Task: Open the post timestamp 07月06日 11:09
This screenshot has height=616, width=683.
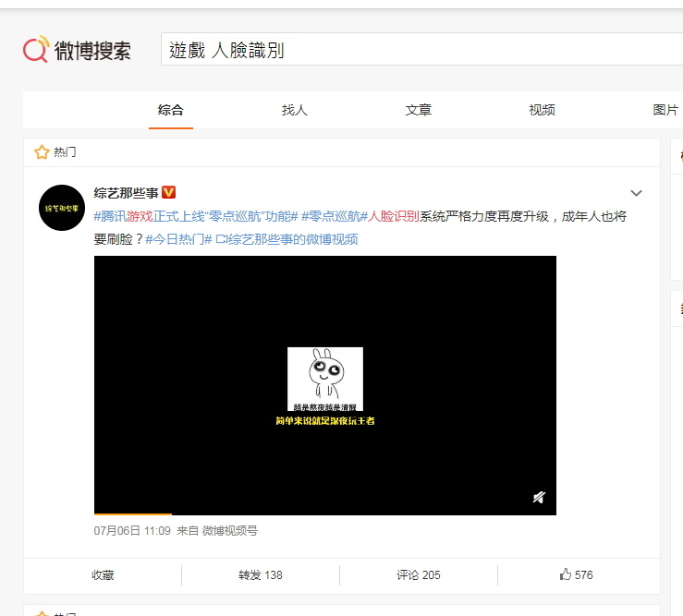Action: pos(132,531)
